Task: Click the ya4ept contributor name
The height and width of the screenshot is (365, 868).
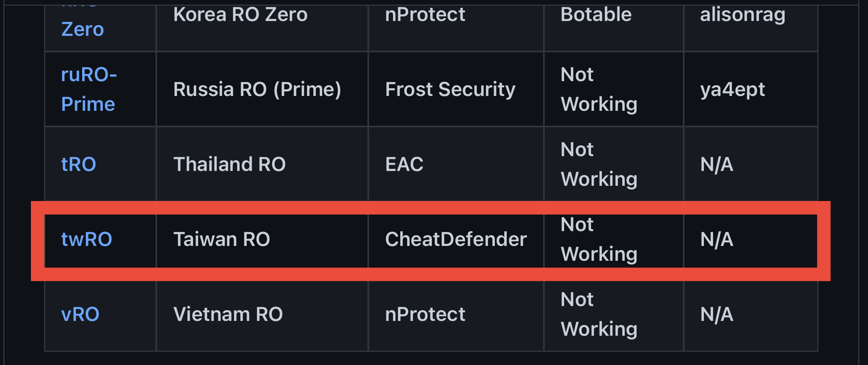Action: coord(733,89)
